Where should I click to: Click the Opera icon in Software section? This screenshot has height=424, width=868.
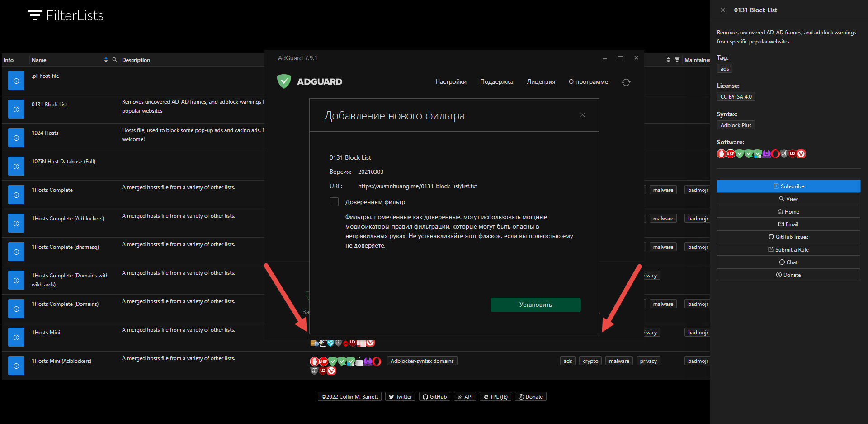click(775, 154)
